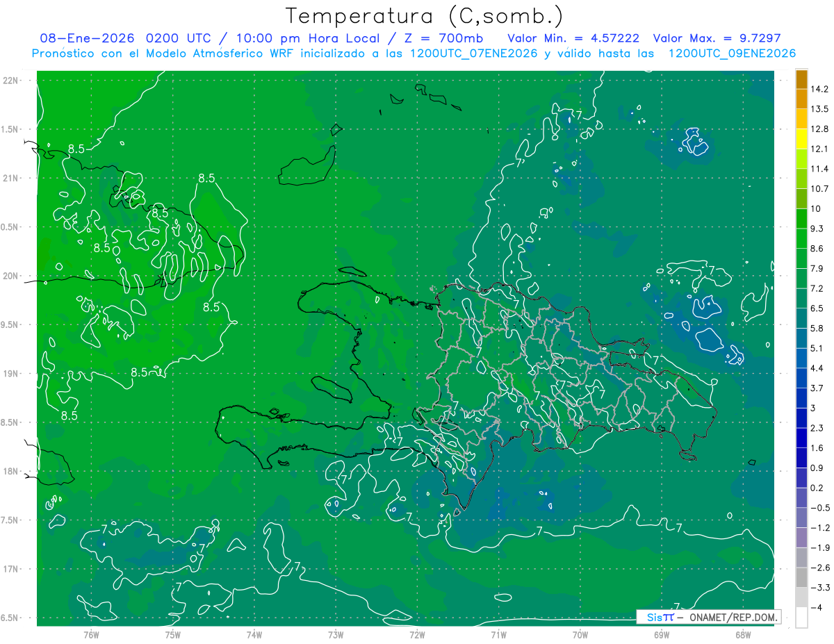
Task: Click the 'Z = 700mb' level label
Action: (x=442, y=38)
